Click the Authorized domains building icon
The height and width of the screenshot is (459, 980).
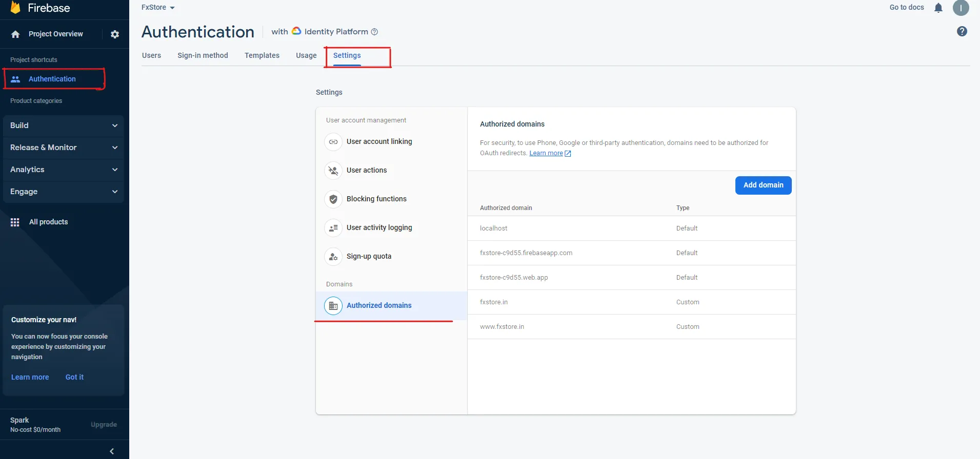tap(333, 306)
